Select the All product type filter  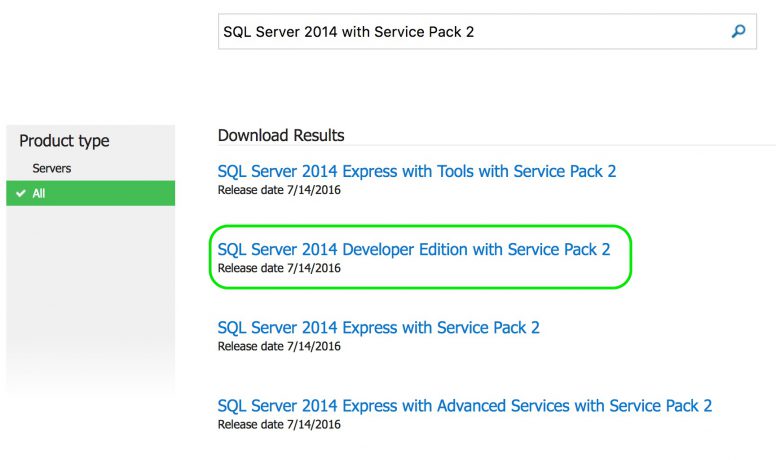[x=91, y=193]
